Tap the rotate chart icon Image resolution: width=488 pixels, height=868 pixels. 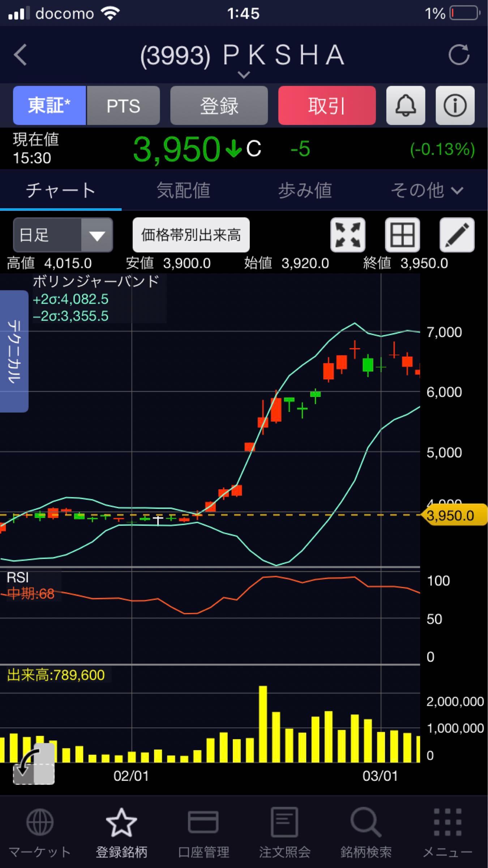tap(33, 763)
